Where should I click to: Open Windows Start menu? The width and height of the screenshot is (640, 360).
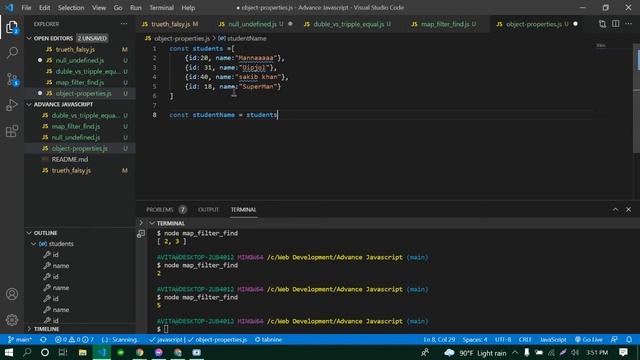(x=9, y=352)
